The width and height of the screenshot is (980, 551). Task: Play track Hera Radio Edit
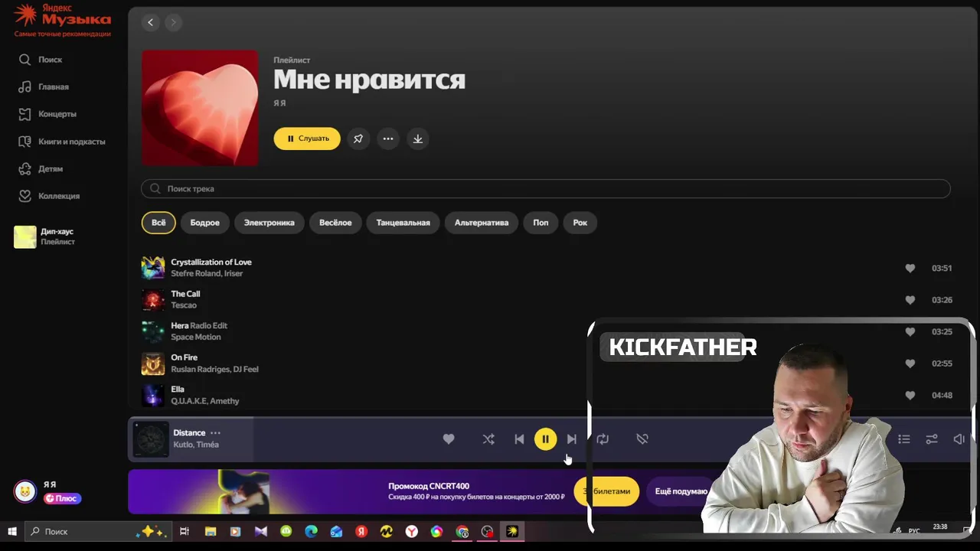(x=199, y=326)
